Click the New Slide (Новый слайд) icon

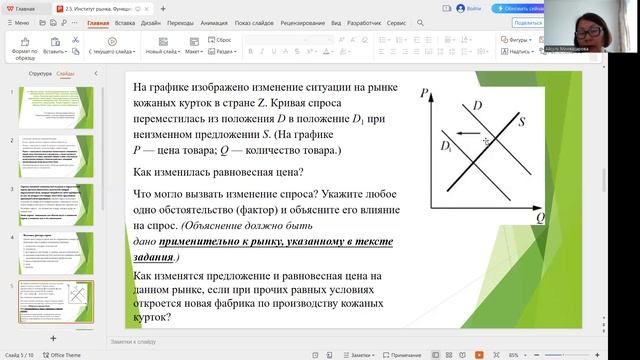(x=163, y=42)
